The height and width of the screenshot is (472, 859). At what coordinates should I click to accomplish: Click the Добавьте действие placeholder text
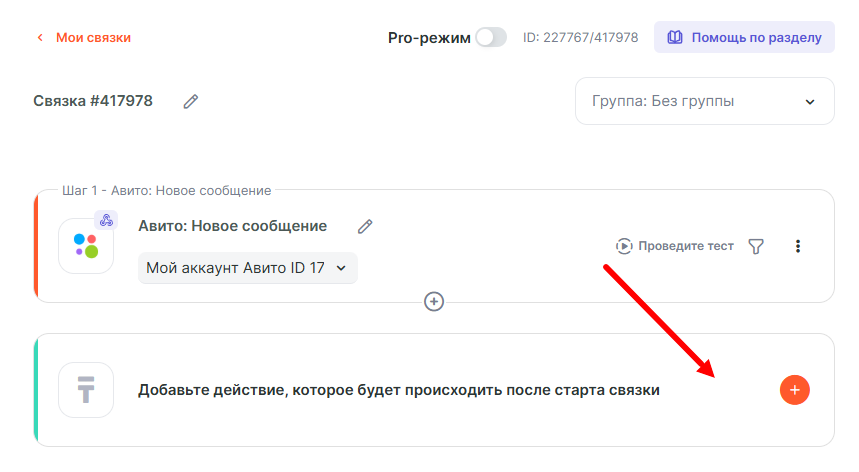[398, 390]
